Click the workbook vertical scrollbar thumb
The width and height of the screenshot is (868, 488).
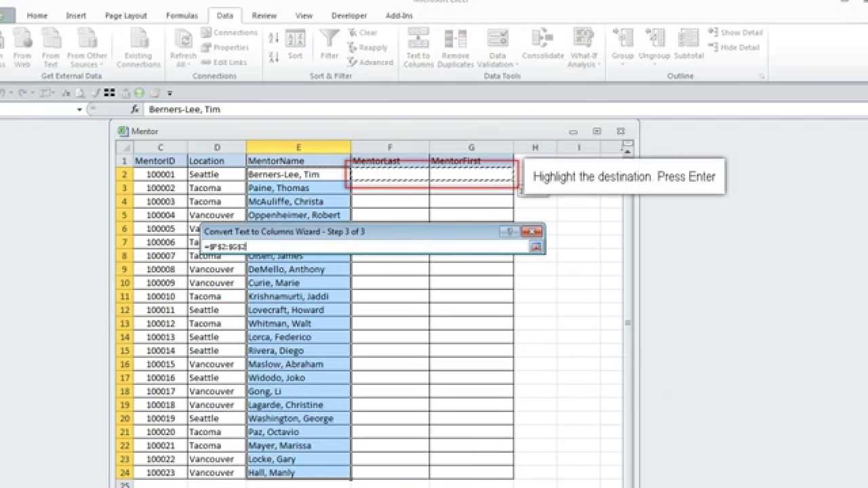click(628, 324)
